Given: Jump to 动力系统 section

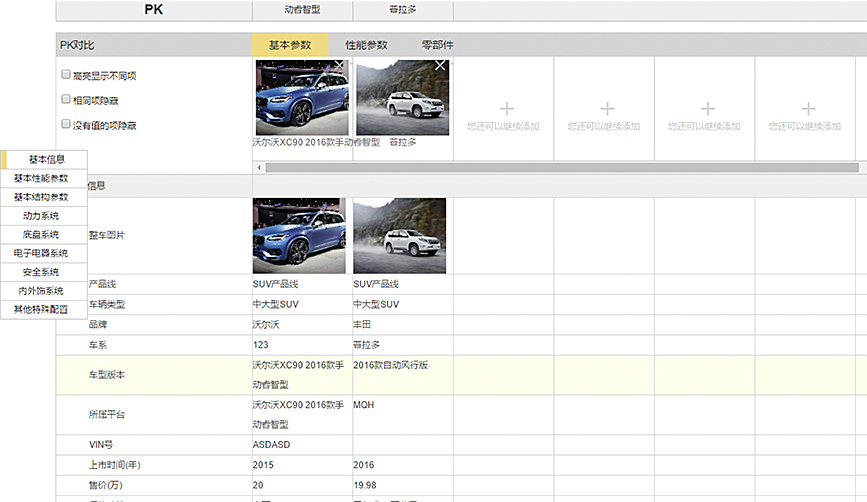Looking at the screenshot, I should [x=44, y=216].
